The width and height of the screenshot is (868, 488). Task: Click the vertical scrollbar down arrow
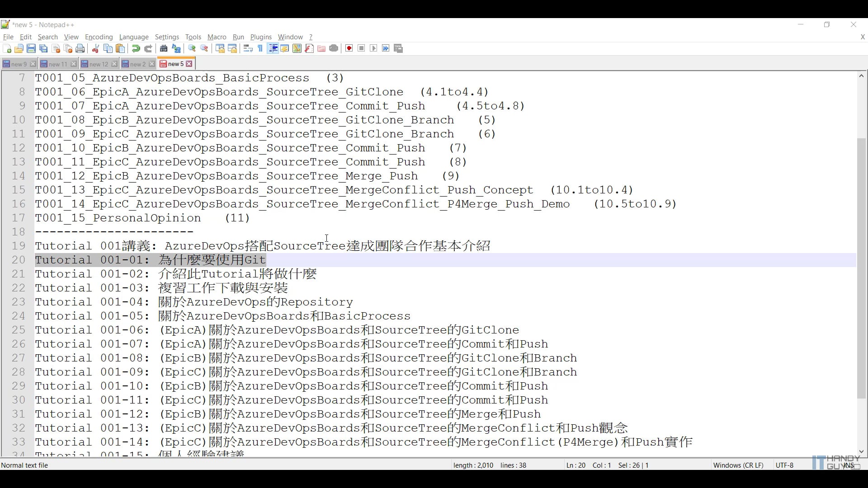(861, 451)
